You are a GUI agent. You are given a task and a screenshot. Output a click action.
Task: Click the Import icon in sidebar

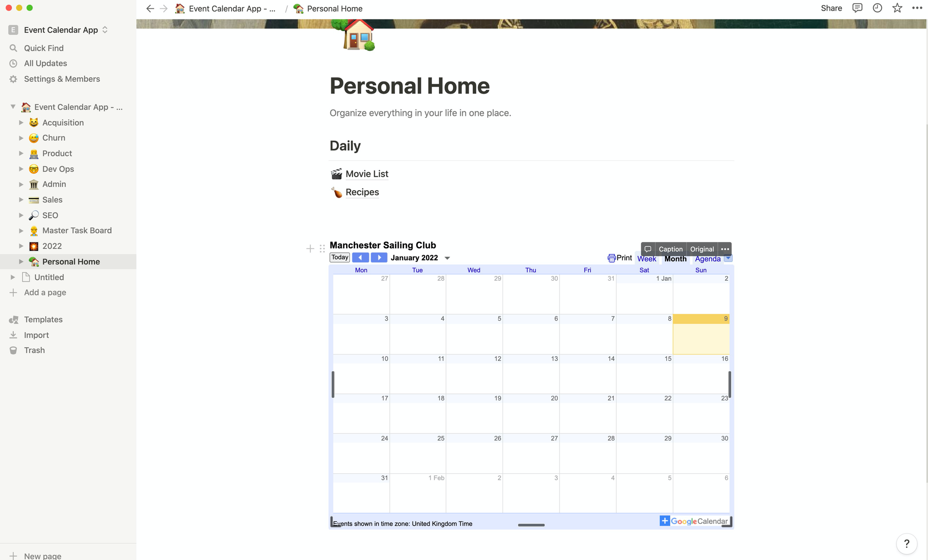click(x=13, y=335)
